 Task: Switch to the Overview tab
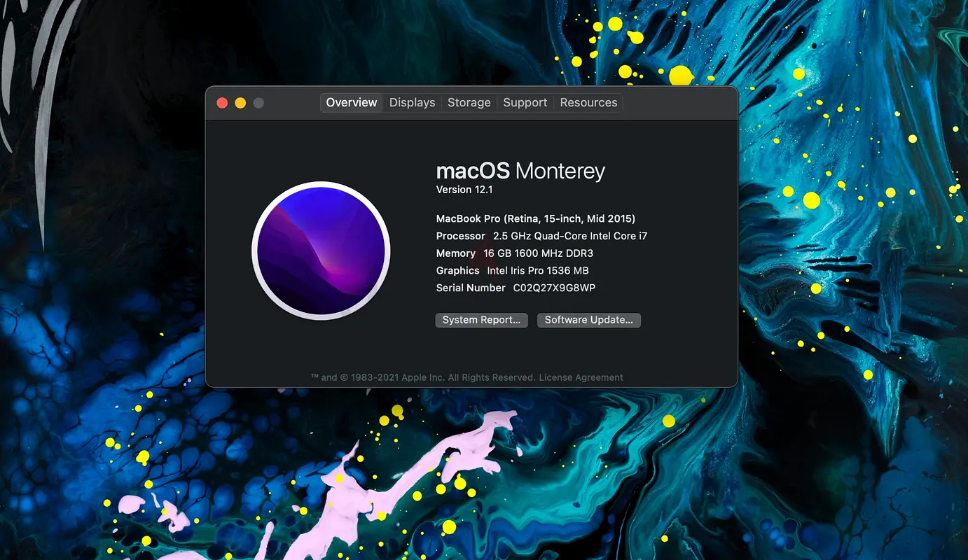[x=352, y=103]
